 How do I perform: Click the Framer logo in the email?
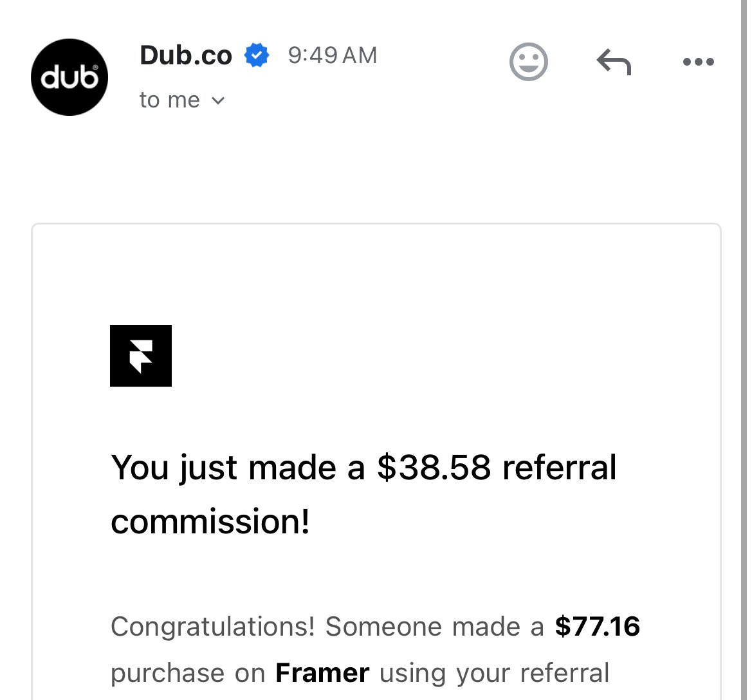(140, 356)
